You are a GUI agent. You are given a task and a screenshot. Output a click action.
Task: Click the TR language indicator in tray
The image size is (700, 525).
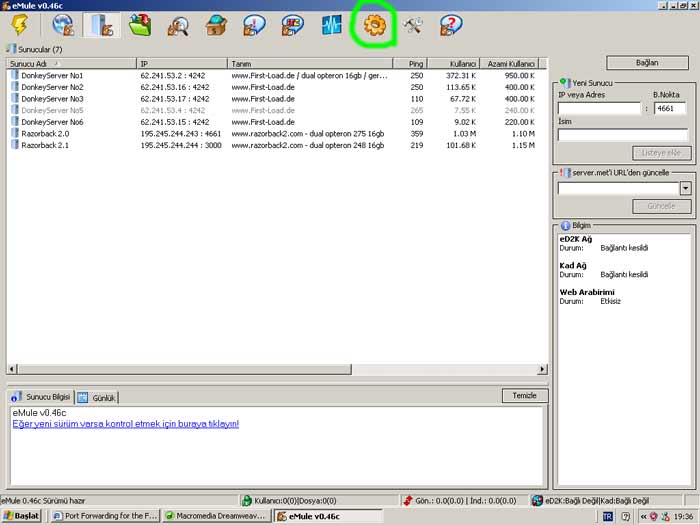[x=608, y=517]
